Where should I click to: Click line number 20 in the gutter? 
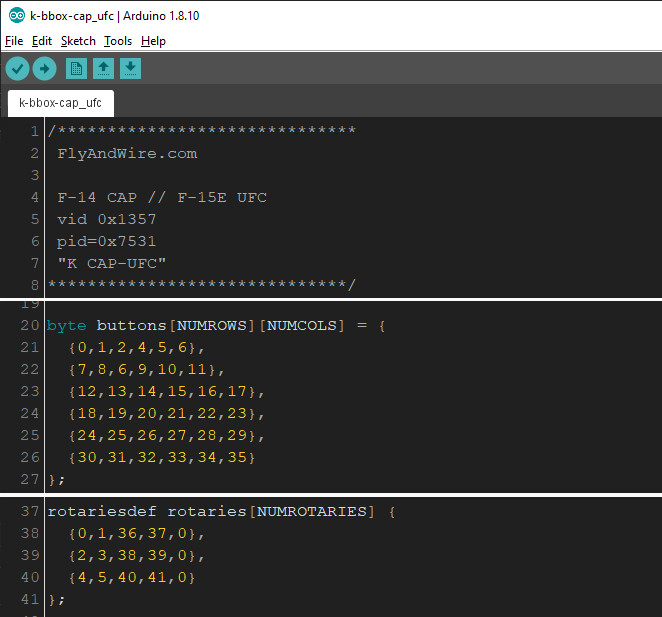coord(31,326)
